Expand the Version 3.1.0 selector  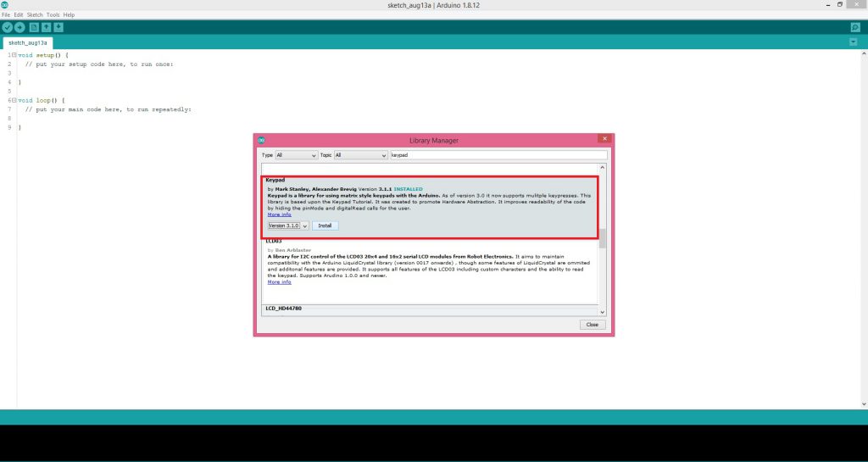(287, 226)
